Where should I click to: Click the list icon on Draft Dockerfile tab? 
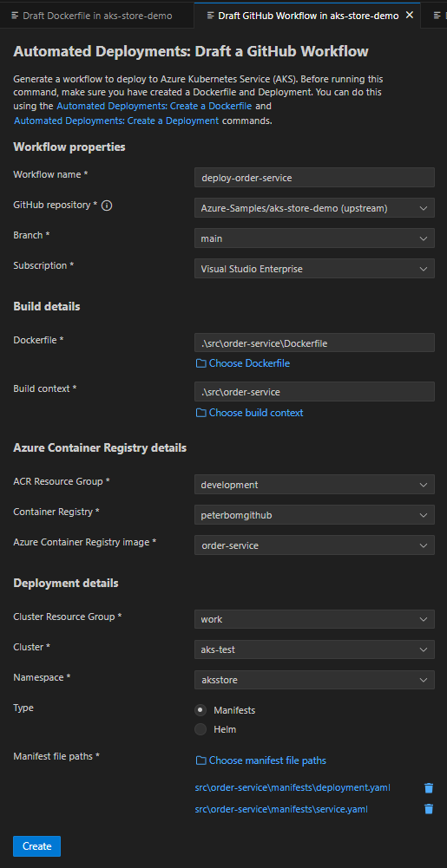[16, 16]
